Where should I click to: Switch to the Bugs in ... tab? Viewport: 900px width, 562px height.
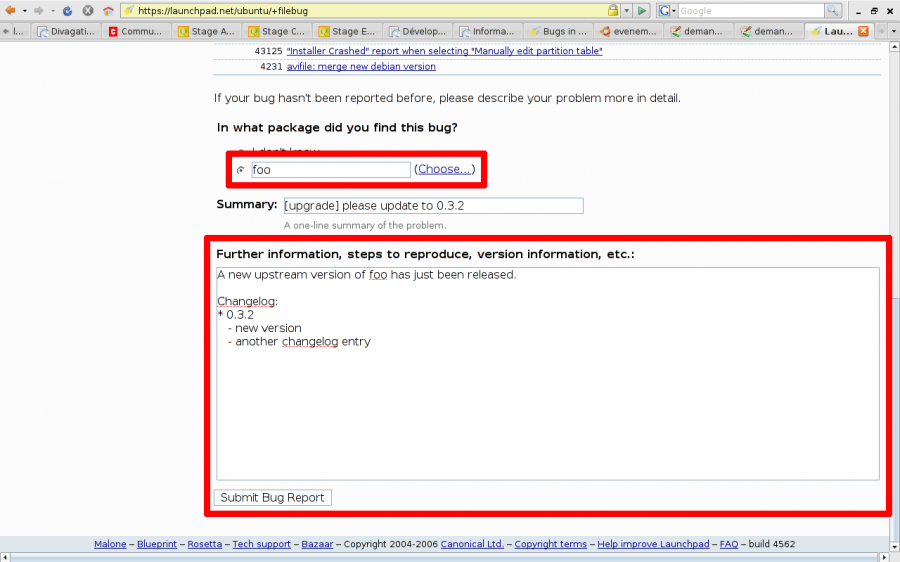pos(558,31)
